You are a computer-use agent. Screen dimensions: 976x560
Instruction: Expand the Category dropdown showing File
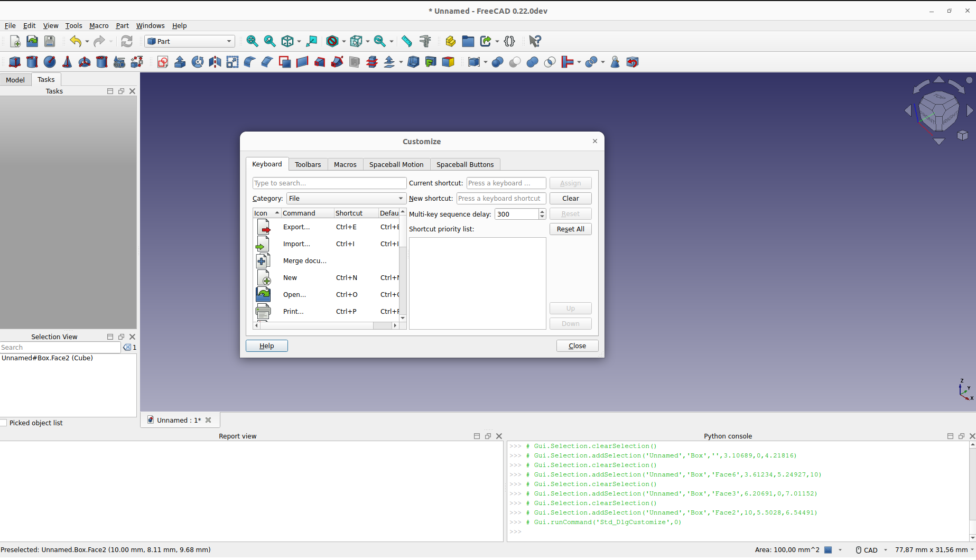pos(346,199)
